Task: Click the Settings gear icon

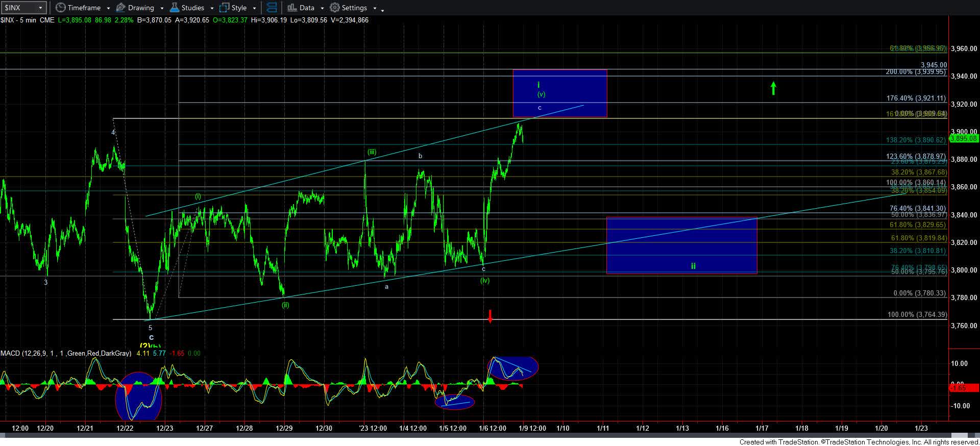Action: tap(335, 8)
